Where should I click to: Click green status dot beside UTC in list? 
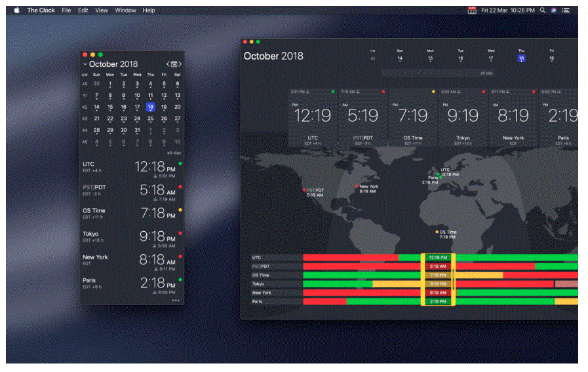[180, 164]
